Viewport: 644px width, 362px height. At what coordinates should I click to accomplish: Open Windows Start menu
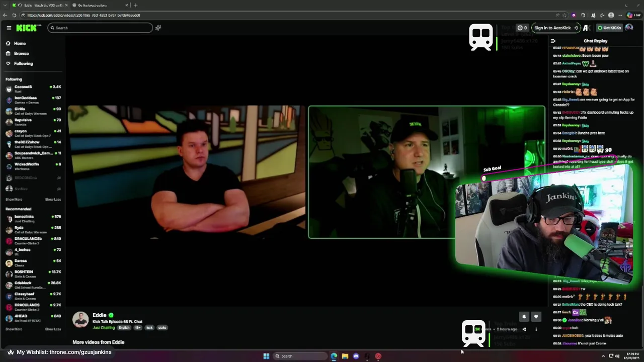point(266,356)
